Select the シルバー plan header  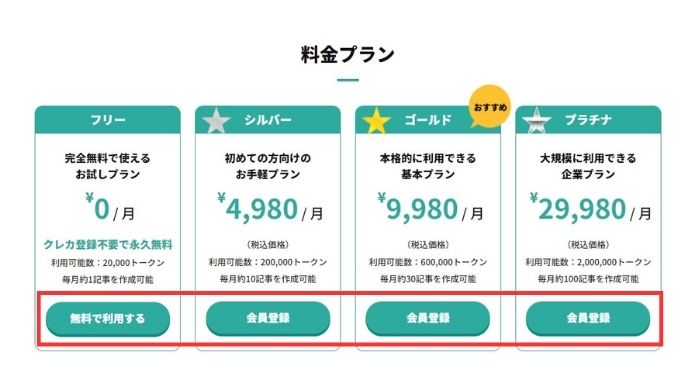268,120
